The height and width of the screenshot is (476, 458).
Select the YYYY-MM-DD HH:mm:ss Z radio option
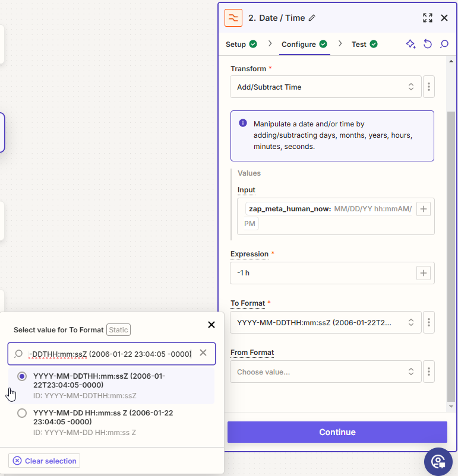coord(22,413)
